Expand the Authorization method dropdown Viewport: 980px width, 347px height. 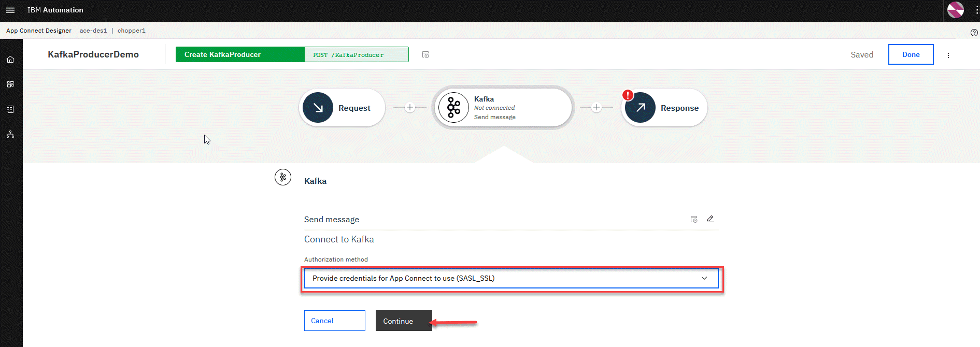[x=510, y=278]
